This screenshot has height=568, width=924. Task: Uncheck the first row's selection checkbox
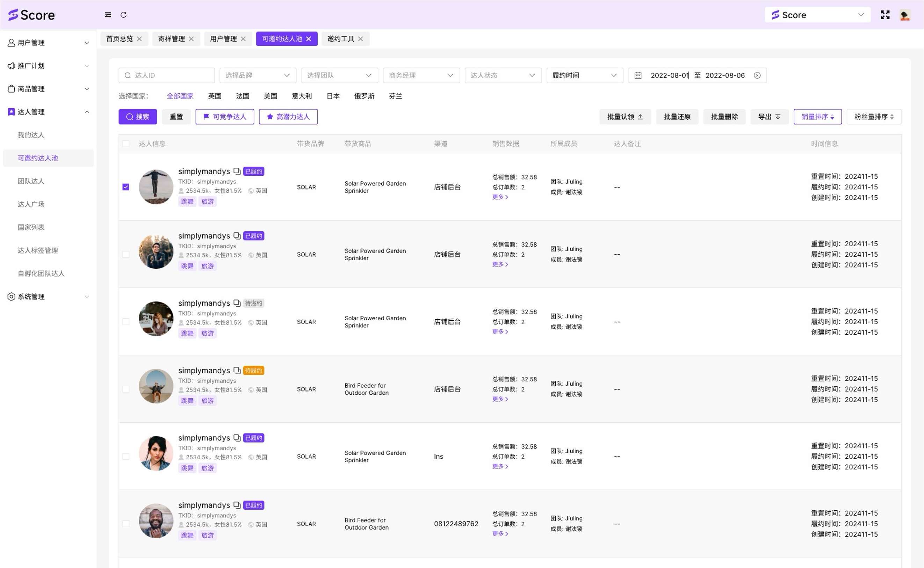coord(126,186)
